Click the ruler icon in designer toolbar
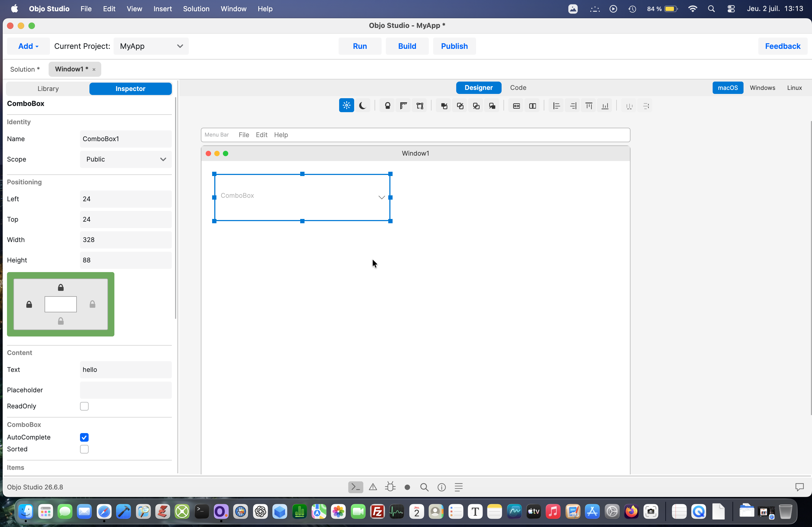The image size is (812, 527). click(404, 106)
